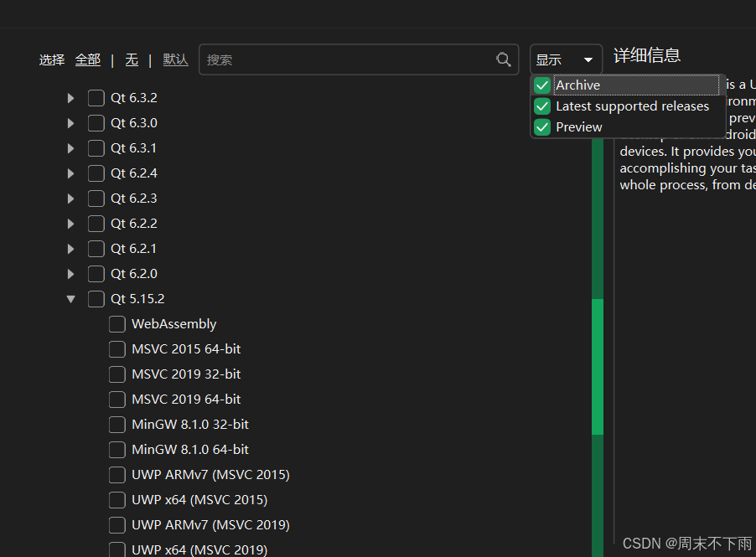Click the 无 select-none link

point(132,59)
